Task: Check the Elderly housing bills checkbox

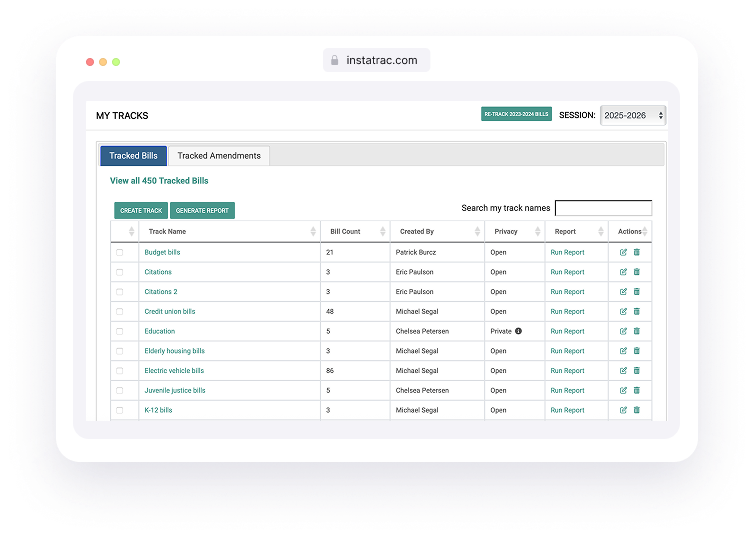Action: click(120, 351)
